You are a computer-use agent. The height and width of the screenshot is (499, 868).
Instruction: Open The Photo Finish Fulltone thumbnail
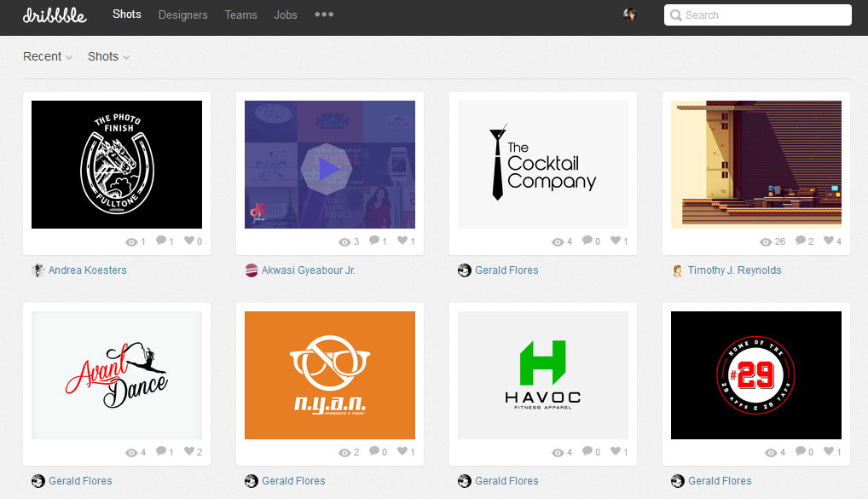point(117,165)
